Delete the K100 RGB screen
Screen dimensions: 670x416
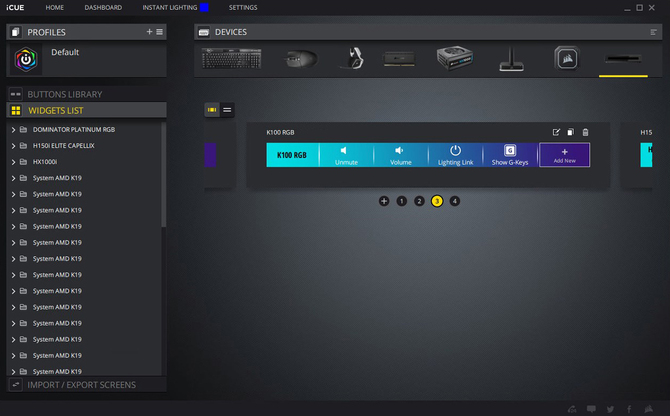click(x=585, y=132)
